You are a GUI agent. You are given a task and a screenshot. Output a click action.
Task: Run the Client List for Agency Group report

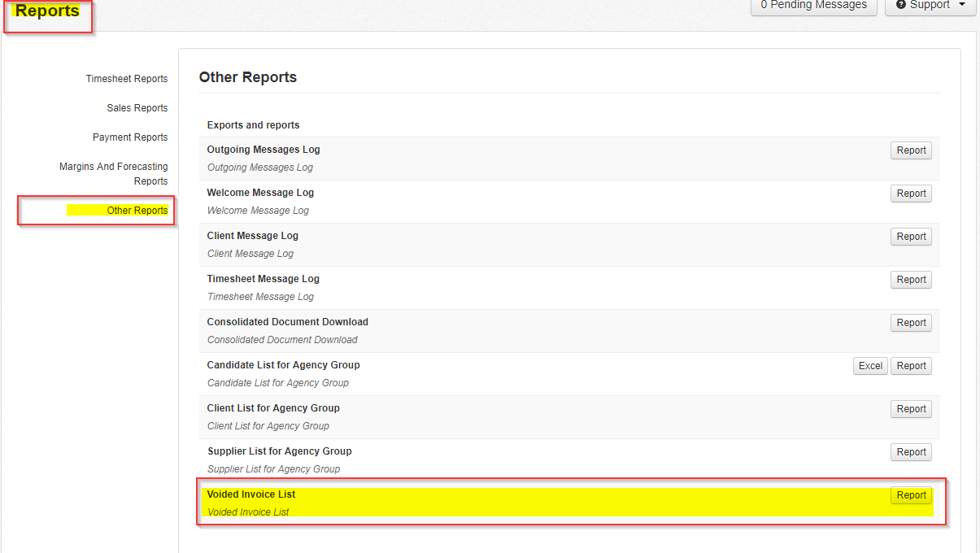click(x=911, y=409)
